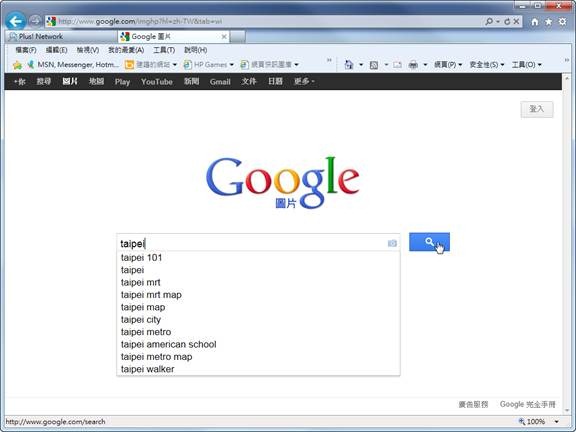Viewport: 576px width, 432px height.
Task: Open the 建議的網站 favorites dropdown
Action: (x=151, y=65)
